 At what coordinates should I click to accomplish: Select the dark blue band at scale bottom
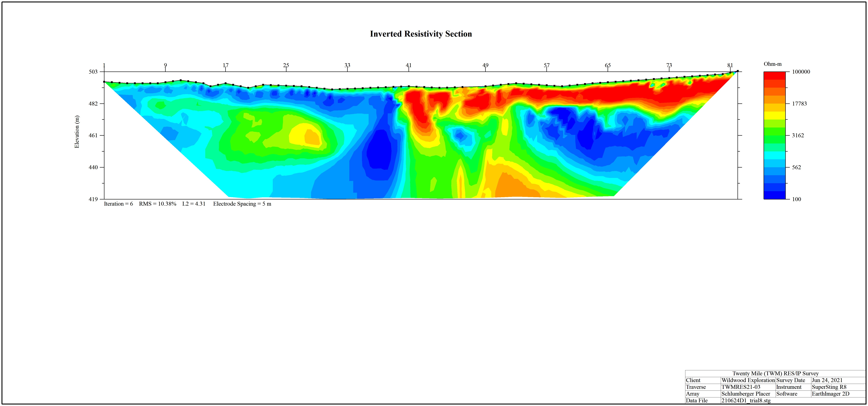(774, 195)
